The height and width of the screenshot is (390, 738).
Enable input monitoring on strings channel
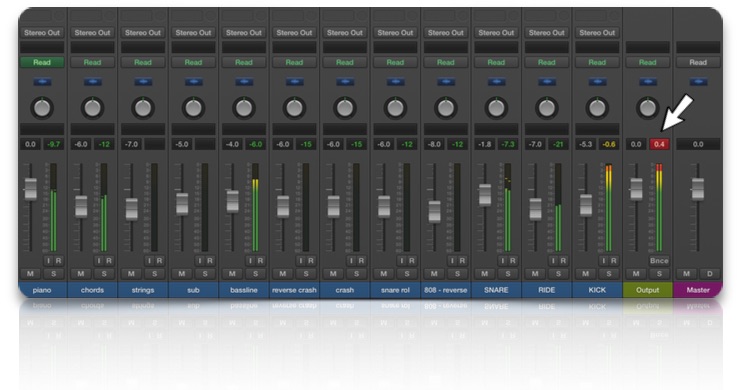pos(149,261)
